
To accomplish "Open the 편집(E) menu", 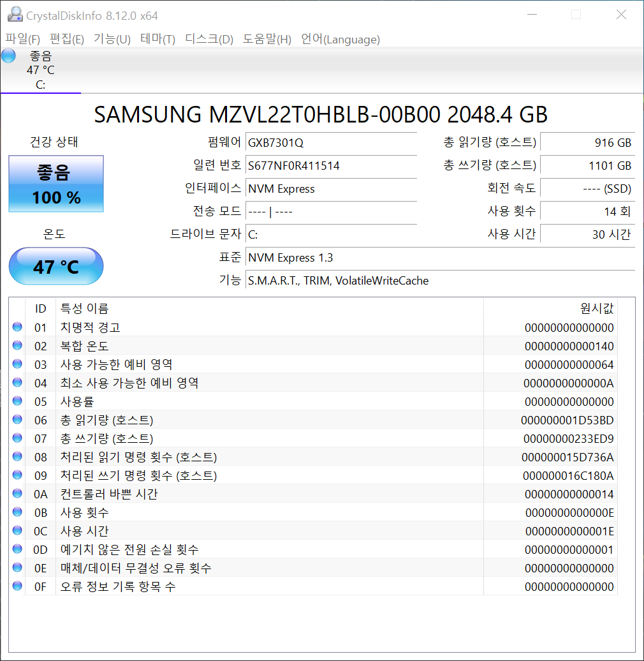I will tap(67, 39).
